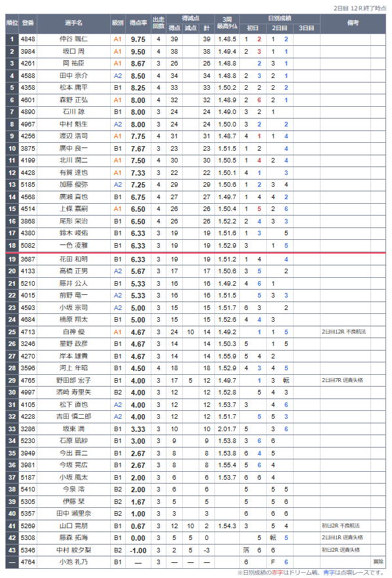Click the 3日目 sub-header

pyautogui.click(x=306, y=28)
